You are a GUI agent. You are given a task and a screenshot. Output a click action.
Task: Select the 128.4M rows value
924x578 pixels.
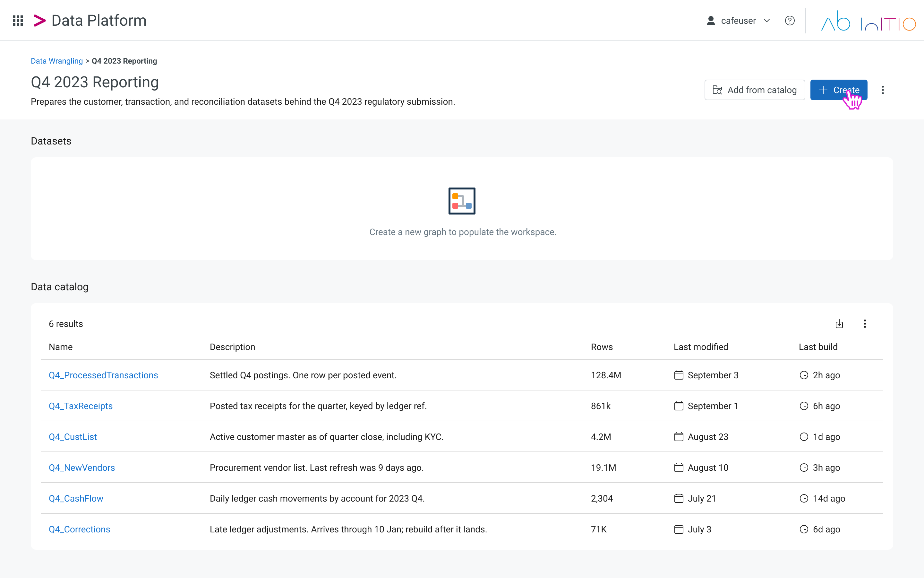point(606,375)
